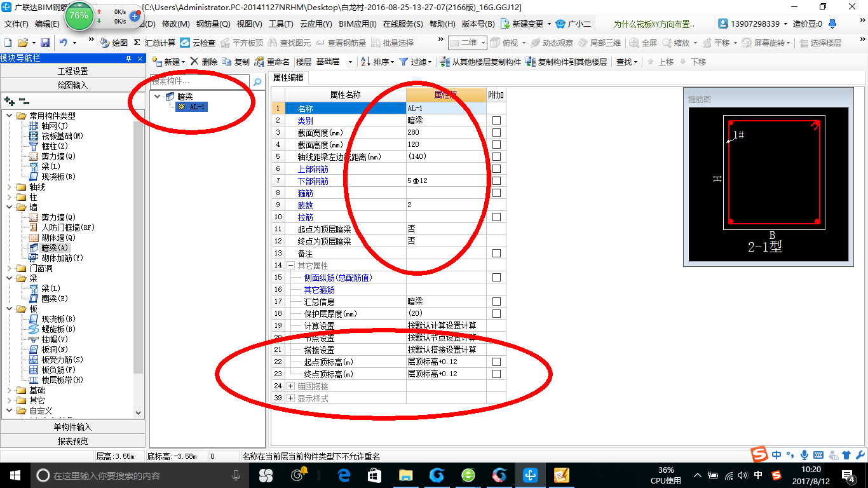The height and width of the screenshot is (488, 868).
Task: Toggle 附加 checkbox for 下部钢筋 row
Action: (x=496, y=180)
